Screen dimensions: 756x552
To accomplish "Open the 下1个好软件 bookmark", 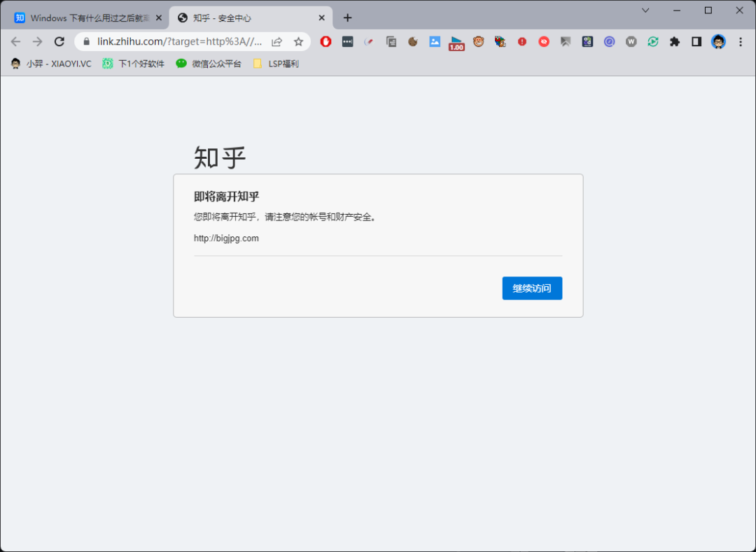I will tap(134, 64).
